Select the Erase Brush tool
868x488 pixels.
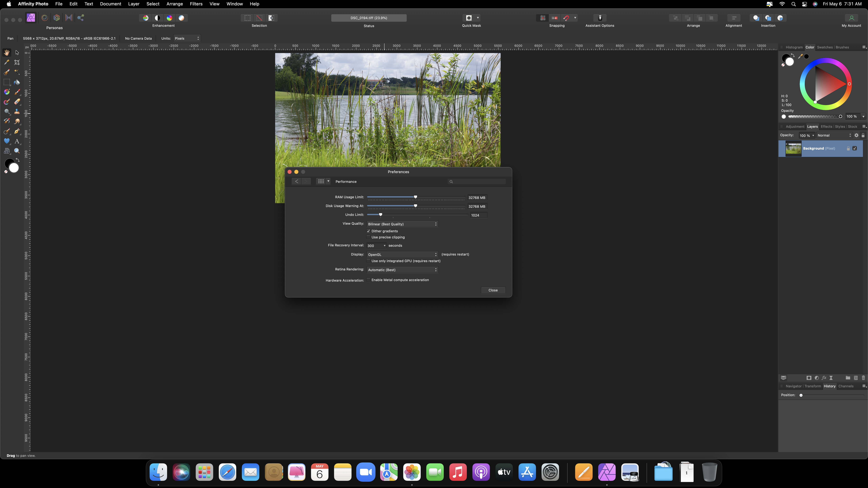pyautogui.click(x=17, y=102)
